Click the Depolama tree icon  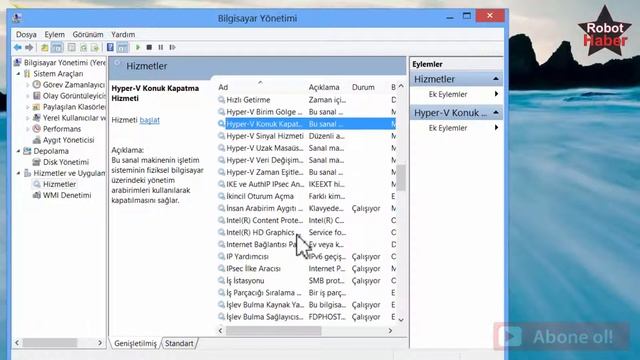click(x=27, y=151)
